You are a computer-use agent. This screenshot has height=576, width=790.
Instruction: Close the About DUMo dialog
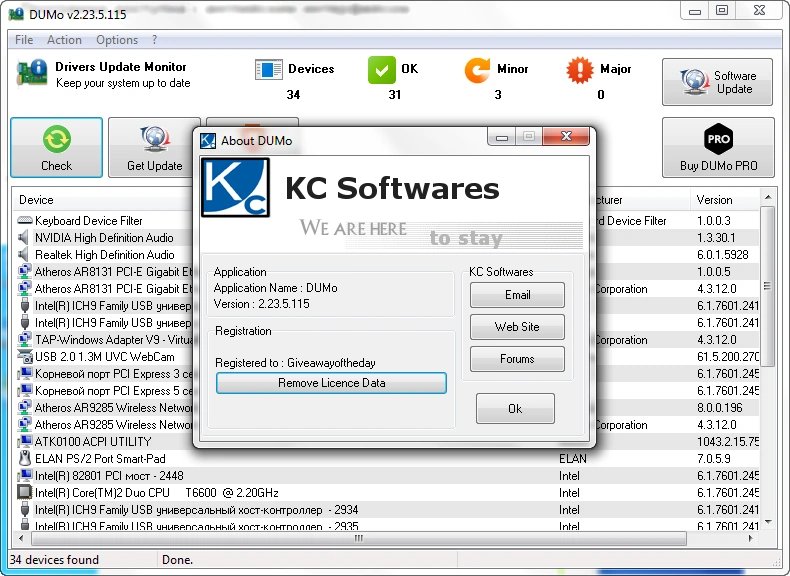click(x=566, y=137)
